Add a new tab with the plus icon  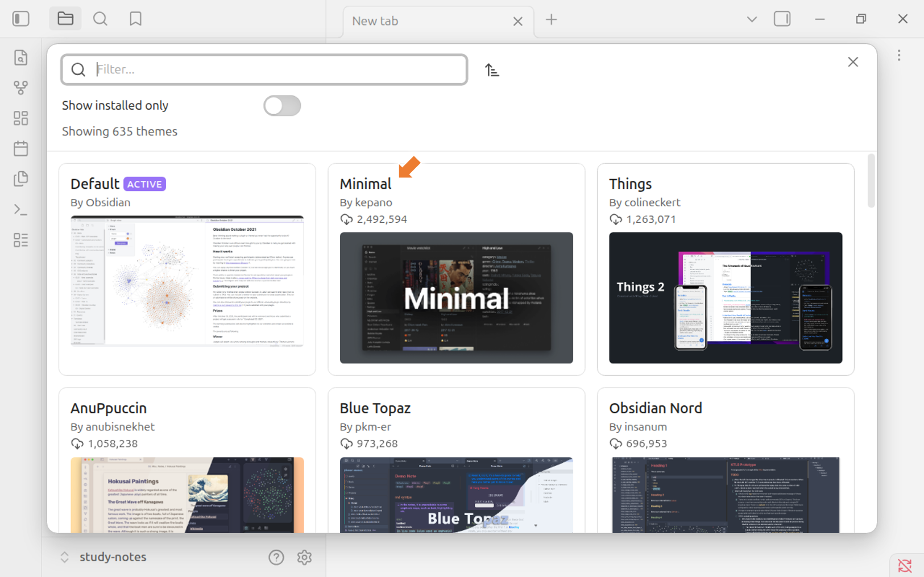[x=551, y=20]
